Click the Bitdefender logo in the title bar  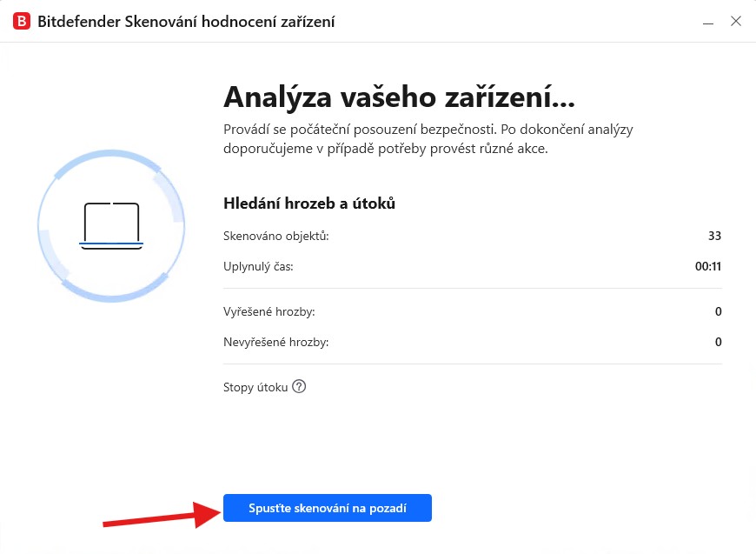click(x=20, y=21)
